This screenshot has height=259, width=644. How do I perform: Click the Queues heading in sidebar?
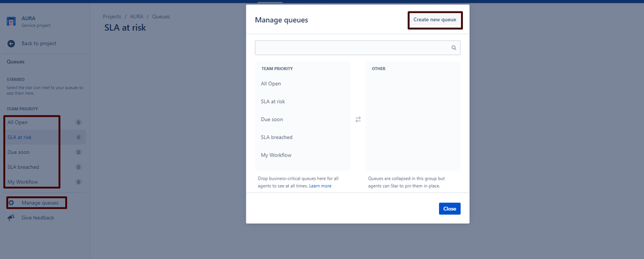[x=15, y=62]
